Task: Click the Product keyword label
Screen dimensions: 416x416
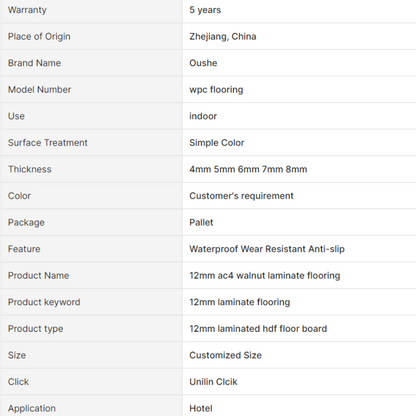Action: [x=44, y=302]
